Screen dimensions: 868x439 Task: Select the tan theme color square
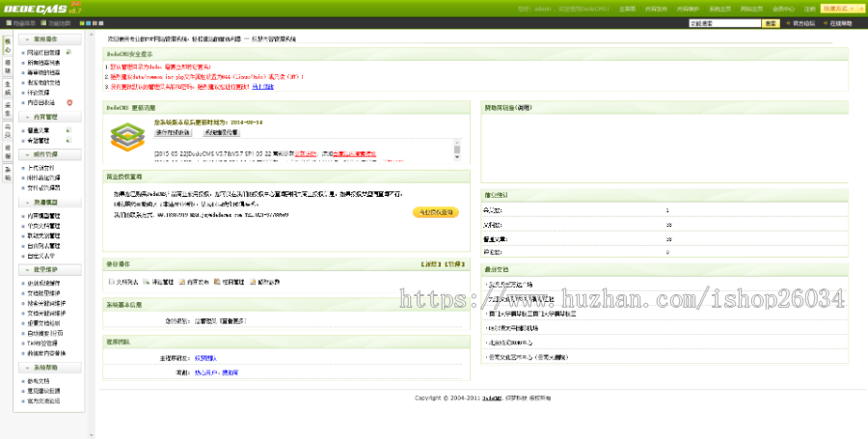click(x=95, y=23)
